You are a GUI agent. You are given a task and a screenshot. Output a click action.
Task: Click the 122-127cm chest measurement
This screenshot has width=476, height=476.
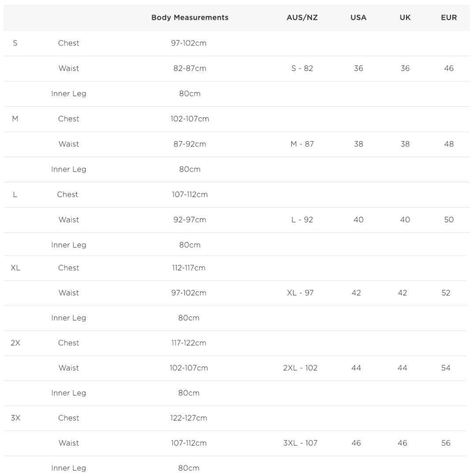tap(189, 418)
